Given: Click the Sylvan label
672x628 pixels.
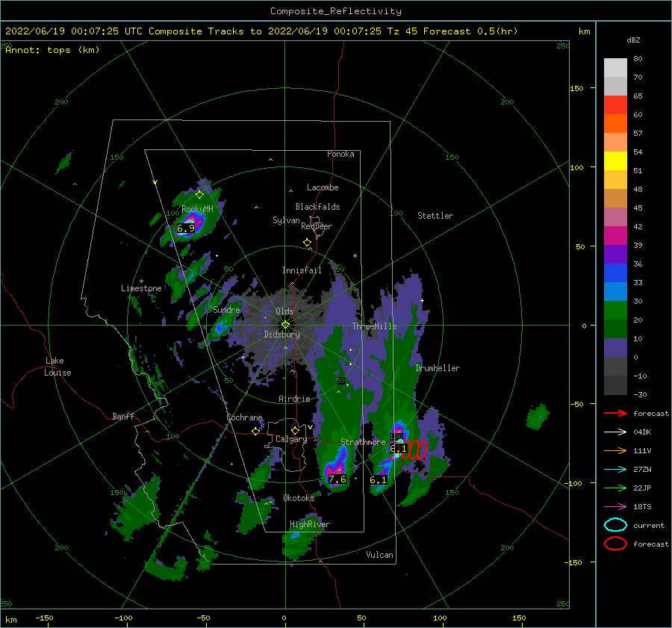Looking at the screenshot, I should [x=286, y=220].
